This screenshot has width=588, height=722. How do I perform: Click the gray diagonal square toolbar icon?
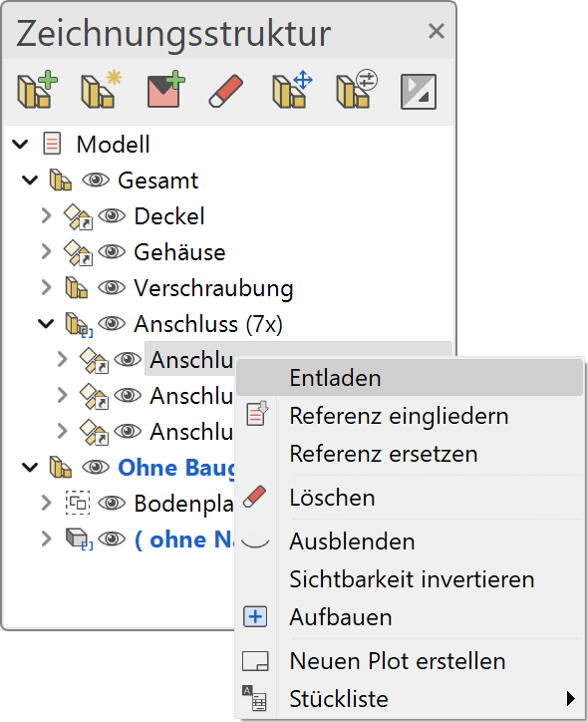419,92
